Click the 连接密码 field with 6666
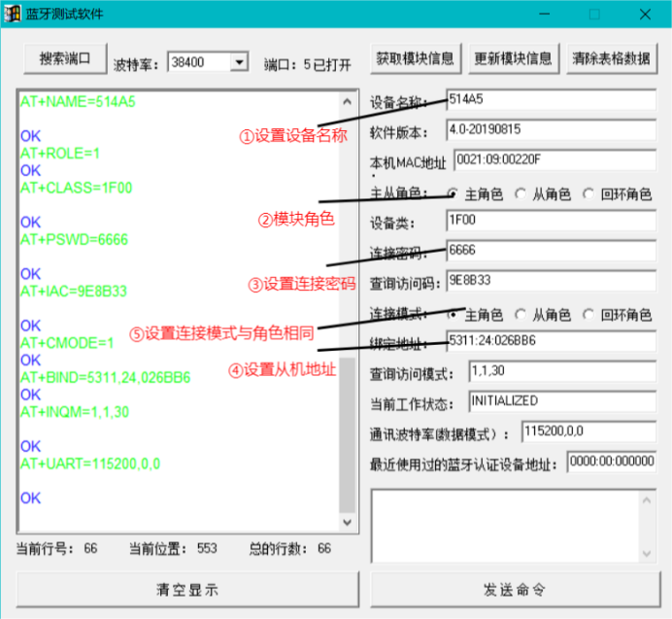The image size is (672, 619). tap(552, 251)
